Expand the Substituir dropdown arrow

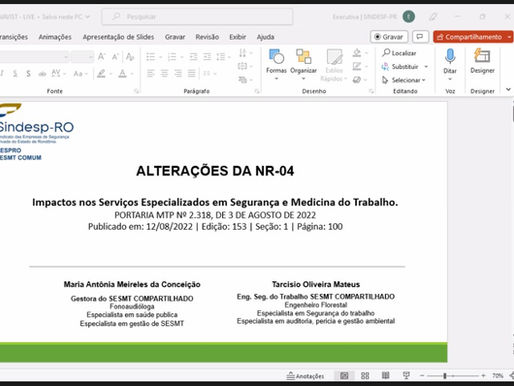pos(426,67)
